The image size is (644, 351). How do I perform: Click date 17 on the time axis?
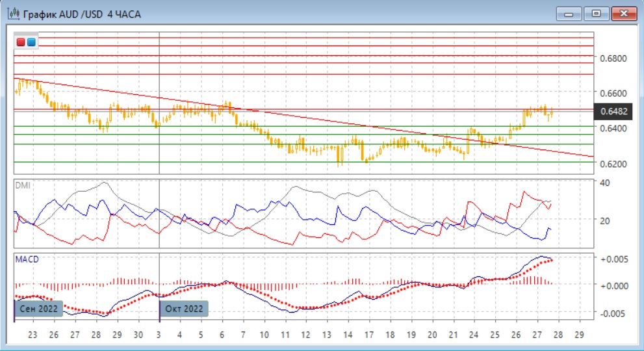click(x=368, y=335)
